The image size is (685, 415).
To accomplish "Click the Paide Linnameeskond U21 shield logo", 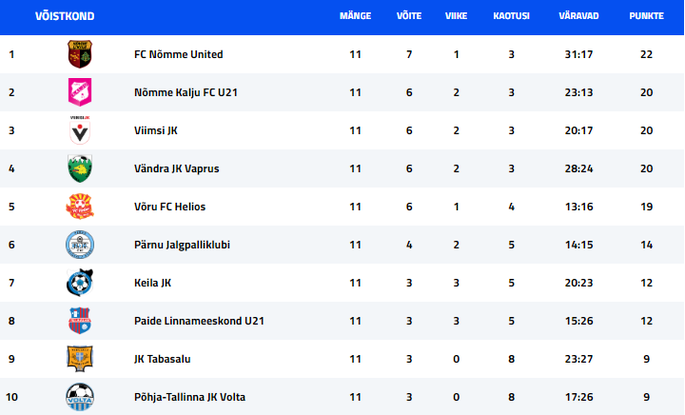I will pyautogui.click(x=80, y=320).
